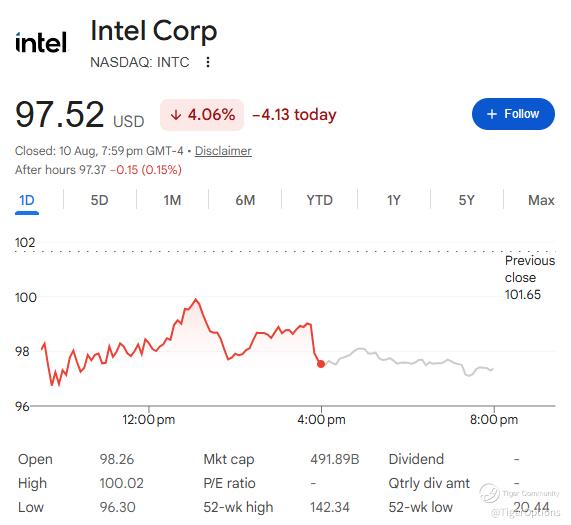The height and width of the screenshot is (525, 571).
Task: Show the 6M price chart
Action: tap(245, 201)
